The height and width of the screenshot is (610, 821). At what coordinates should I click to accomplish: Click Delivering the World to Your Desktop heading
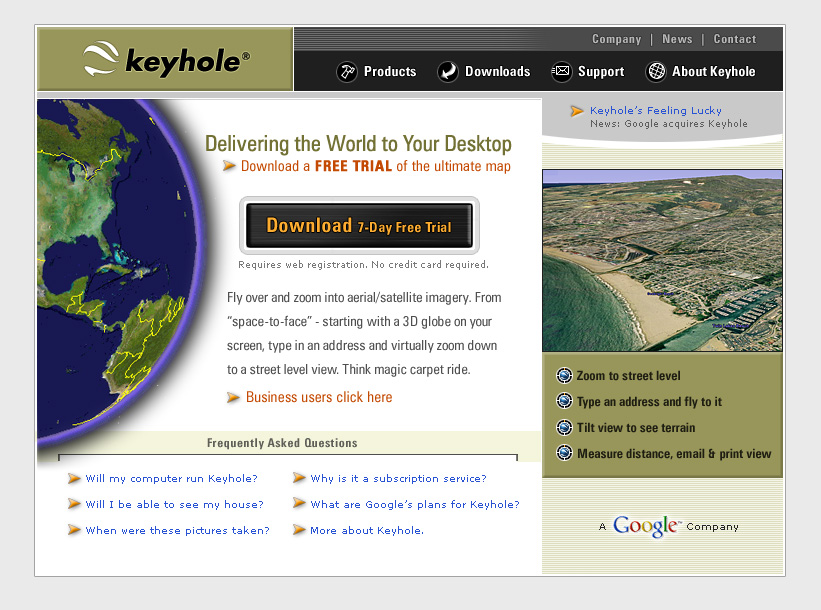click(358, 143)
